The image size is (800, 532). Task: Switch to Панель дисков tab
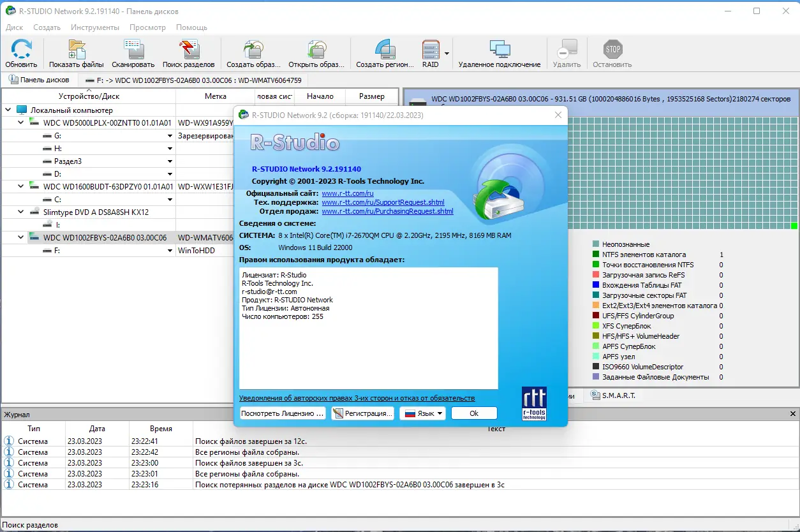[40, 80]
